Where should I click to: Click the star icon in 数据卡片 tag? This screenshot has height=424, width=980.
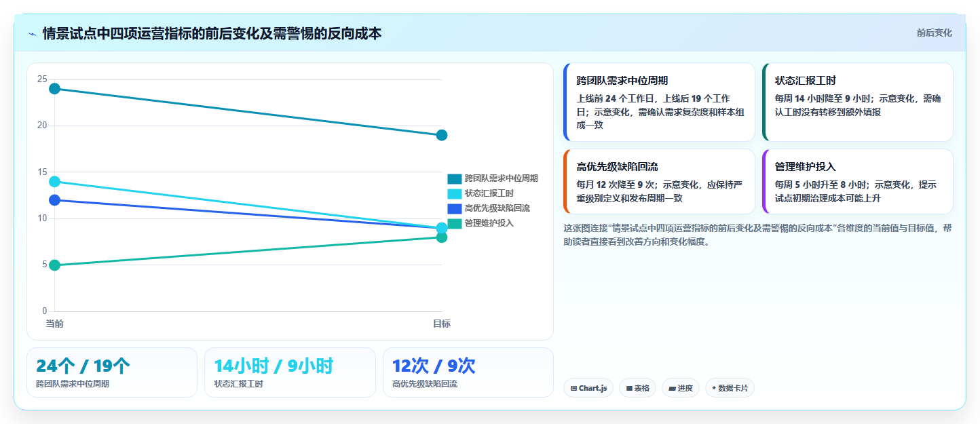coord(714,389)
